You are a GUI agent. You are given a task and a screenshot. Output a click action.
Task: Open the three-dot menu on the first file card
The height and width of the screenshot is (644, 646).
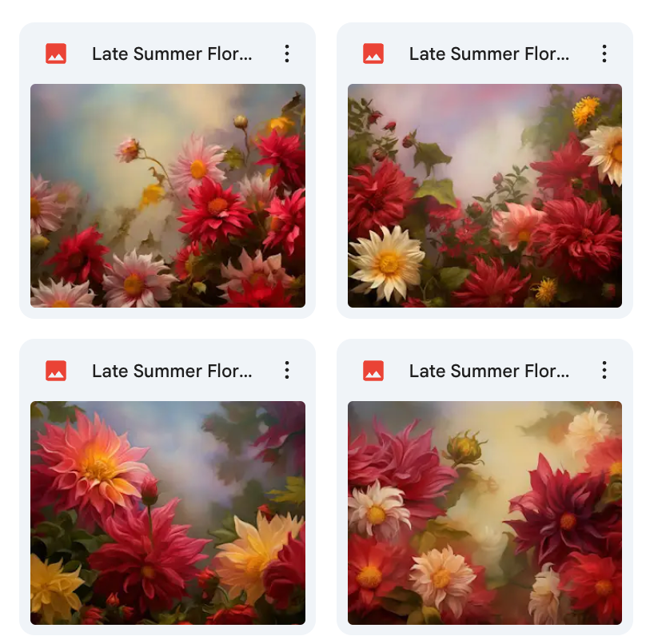287,54
